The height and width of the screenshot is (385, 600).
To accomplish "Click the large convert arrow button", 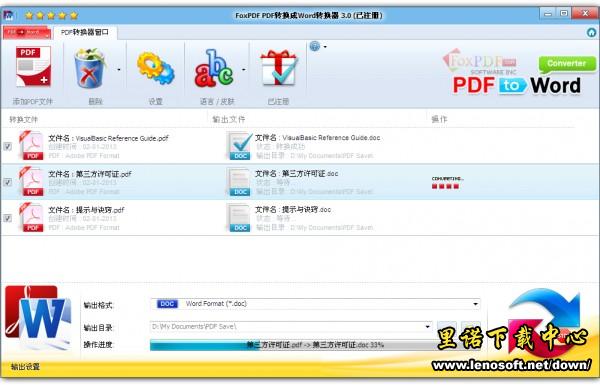I will (546, 322).
